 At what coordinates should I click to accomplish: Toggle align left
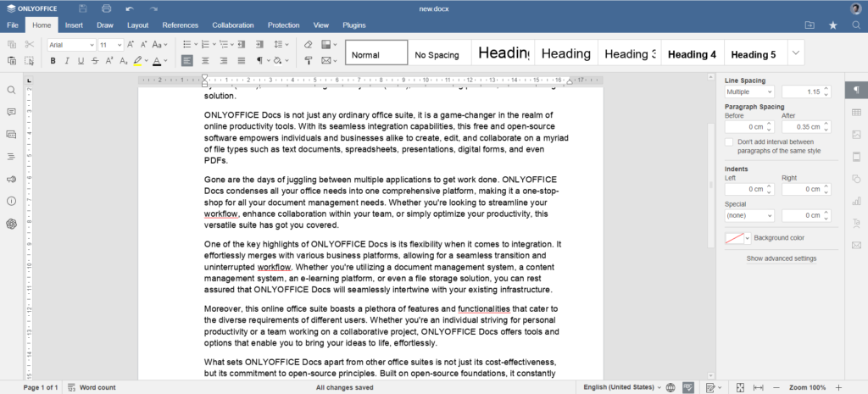click(x=187, y=60)
